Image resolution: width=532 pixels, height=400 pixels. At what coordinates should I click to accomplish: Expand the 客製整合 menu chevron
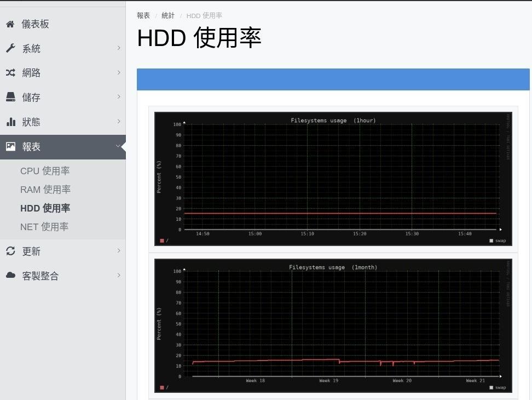(119, 275)
